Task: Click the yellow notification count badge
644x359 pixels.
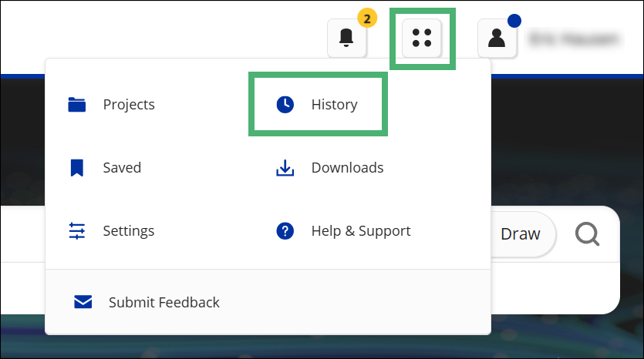Action: point(367,18)
